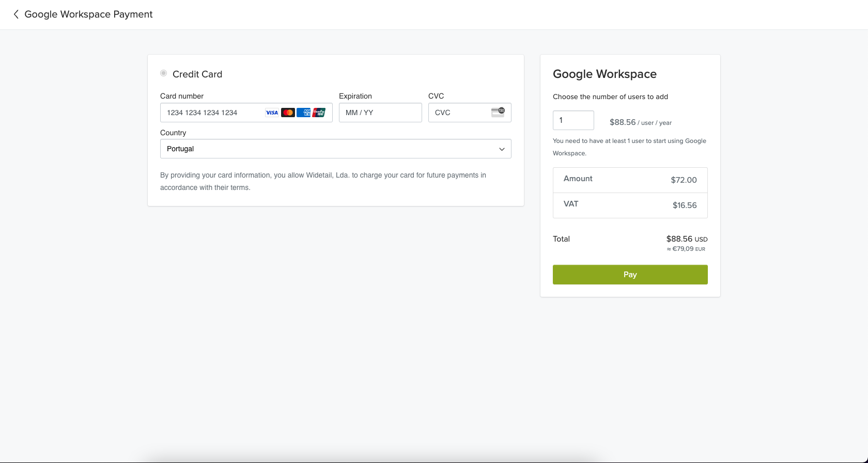Viewport: 868px width, 463px height.
Task: Select the Credit Card radio button
Action: [x=164, y=73]
